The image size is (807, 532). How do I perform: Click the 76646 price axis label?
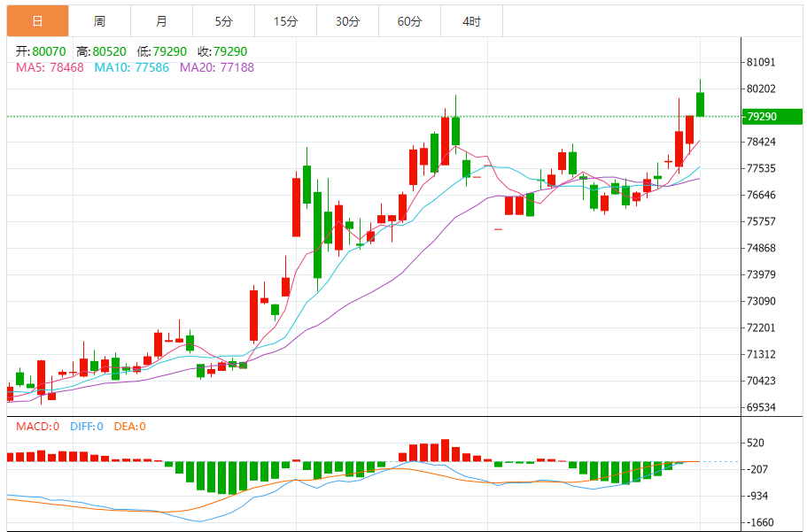(x=761, y=195)
